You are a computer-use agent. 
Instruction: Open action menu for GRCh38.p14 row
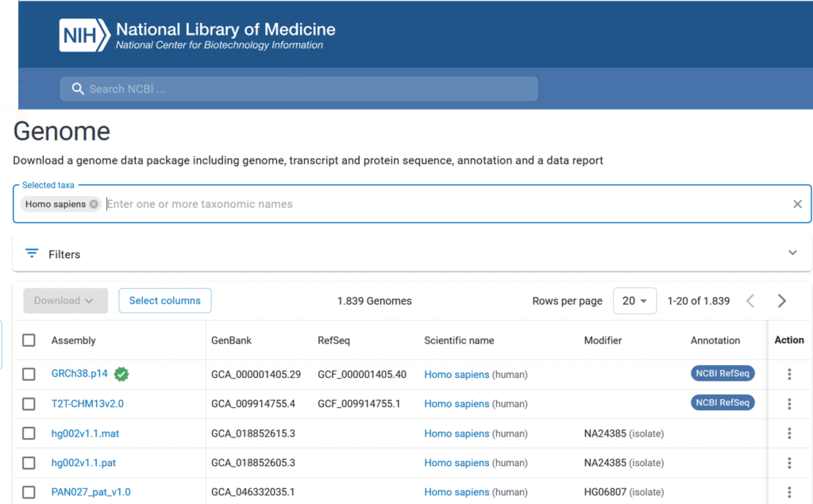point(789,375)
